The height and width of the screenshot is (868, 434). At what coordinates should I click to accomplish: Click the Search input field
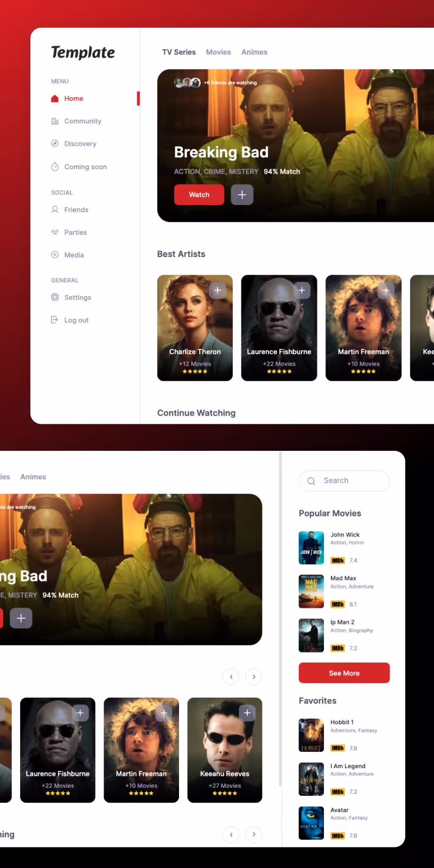[x=344, y=481]
